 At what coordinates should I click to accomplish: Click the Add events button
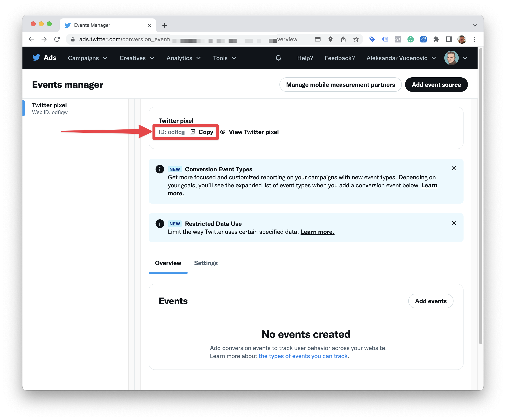431,301
